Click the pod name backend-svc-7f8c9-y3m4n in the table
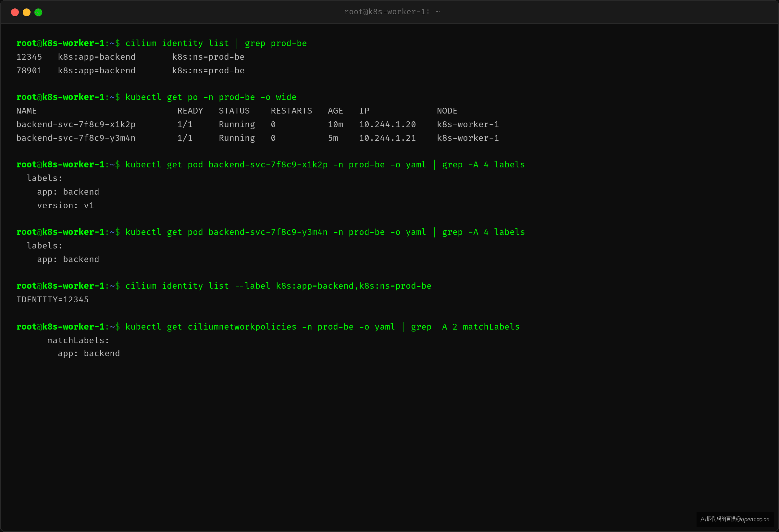779x532 pixels. pyautogui.click(x=76, y=138)
